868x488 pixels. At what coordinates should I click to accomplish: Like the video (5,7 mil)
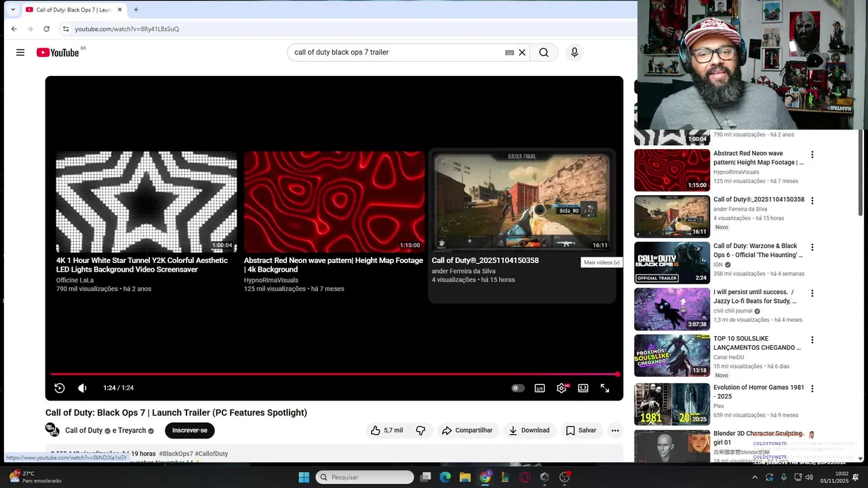[387, 430]
